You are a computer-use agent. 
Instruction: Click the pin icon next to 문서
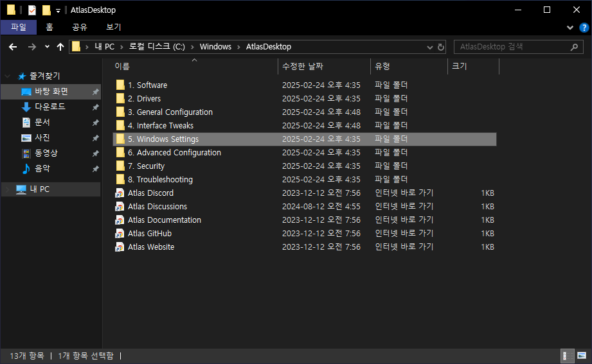(x=96, y=123)
